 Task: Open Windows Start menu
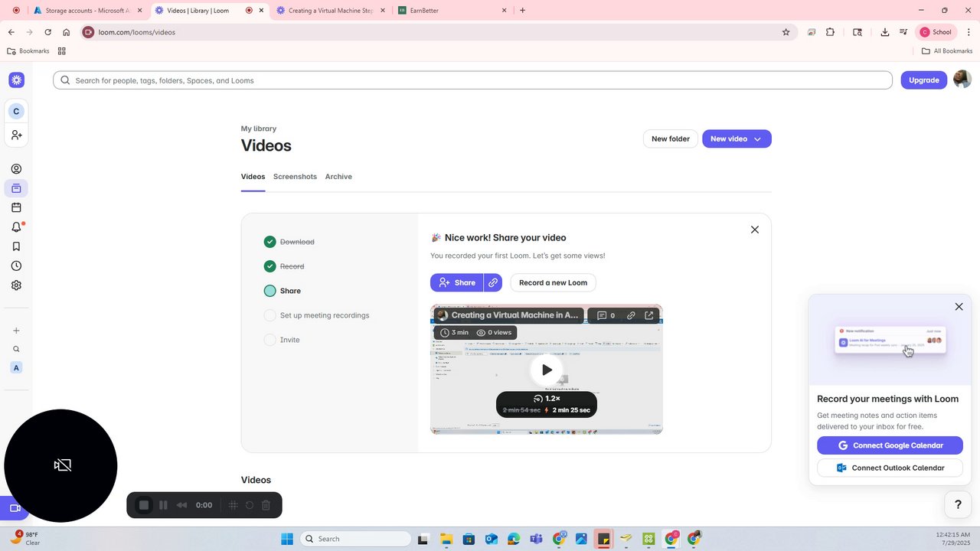287,539
